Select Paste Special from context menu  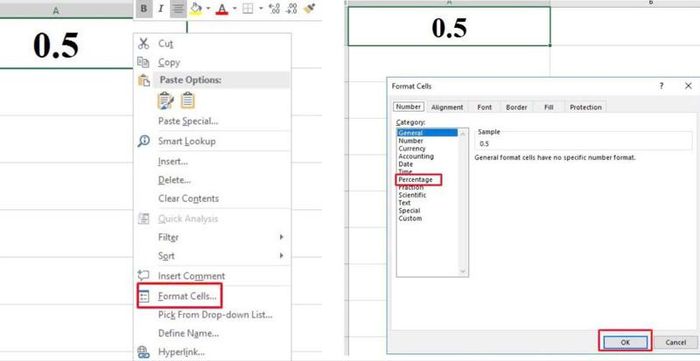(188, 121)
